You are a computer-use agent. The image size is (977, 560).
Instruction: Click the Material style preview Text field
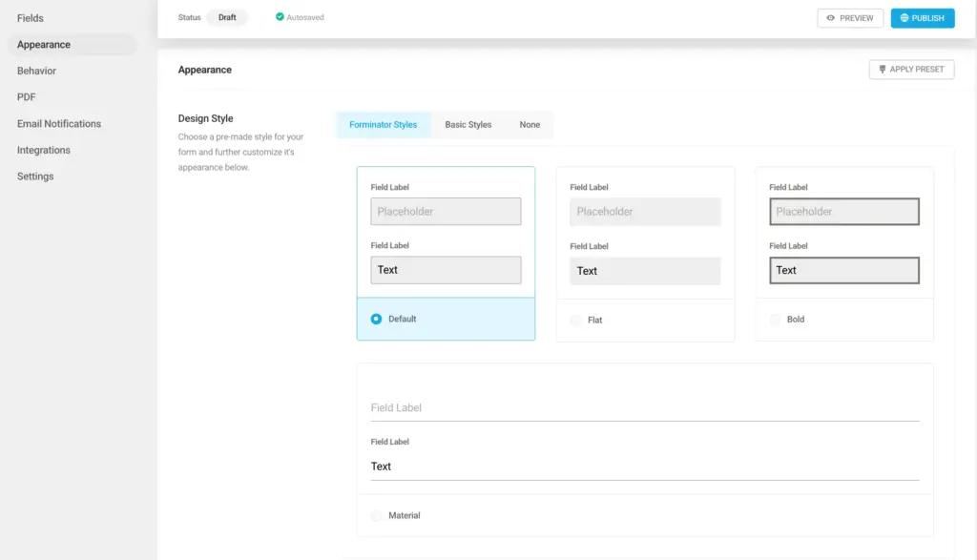pyautogui.click(x=644, y=467)
